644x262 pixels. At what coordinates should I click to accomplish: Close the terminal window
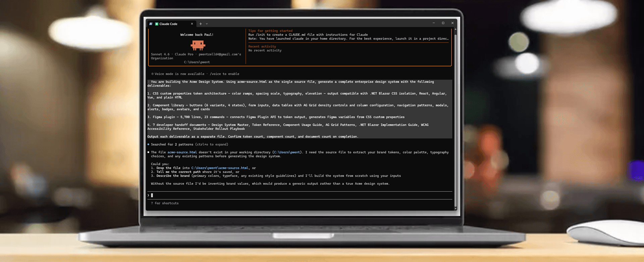[452, 23]
